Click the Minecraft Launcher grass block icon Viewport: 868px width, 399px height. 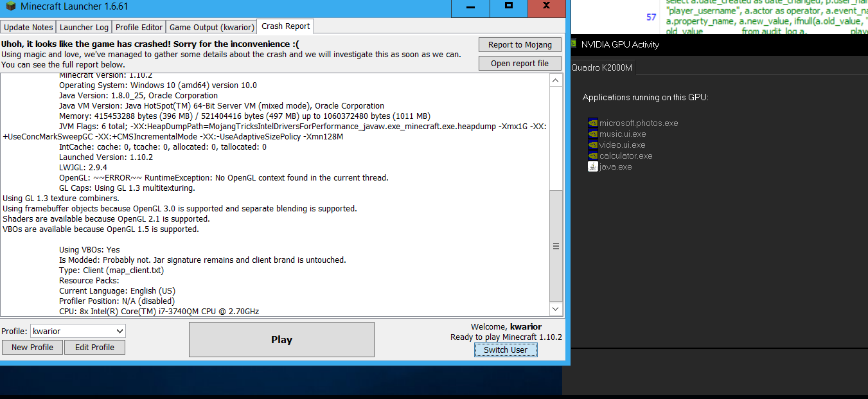coord(10,6)
